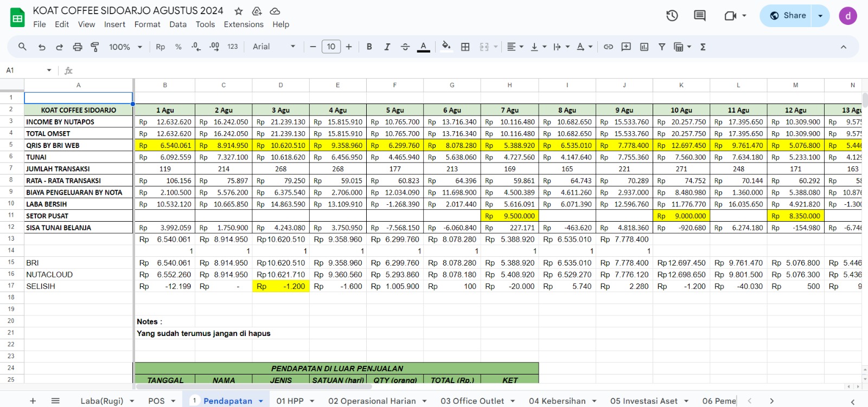Format cells as percent
Viewport: 868px width, 407px height.
point(178,47)
